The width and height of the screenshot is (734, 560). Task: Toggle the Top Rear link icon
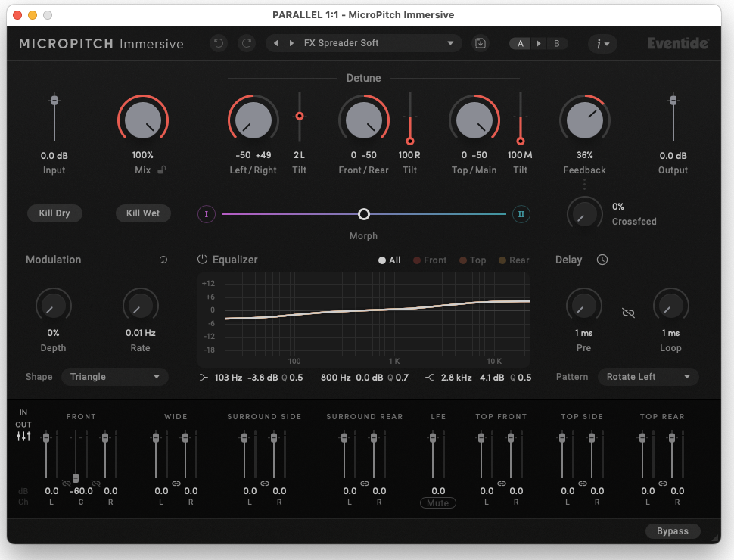pyautogui.click(x=663, y=484)
